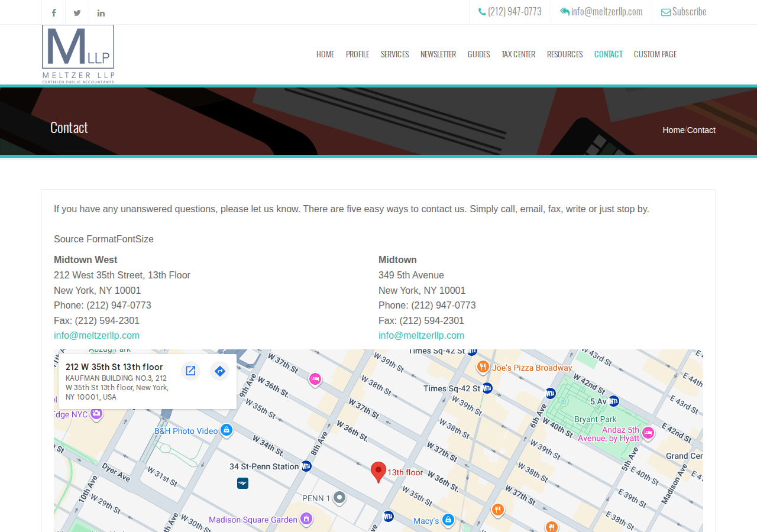Open the Services menu

(394, 54)
